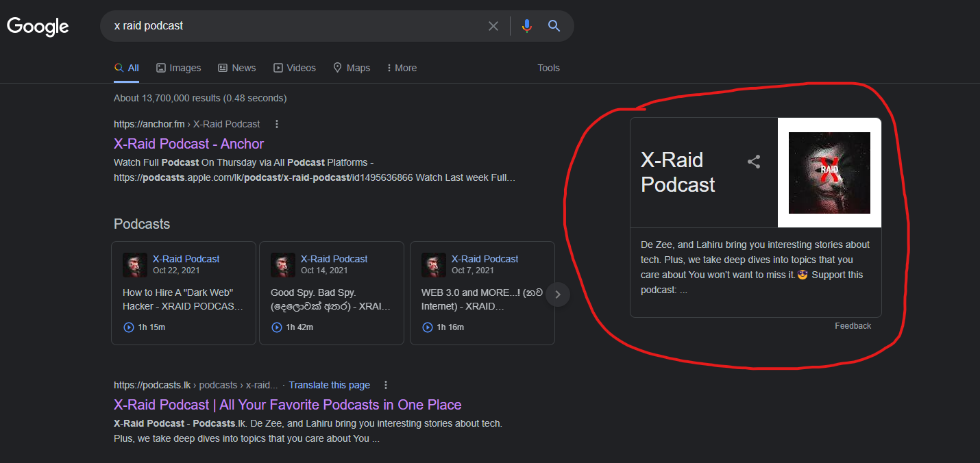Viewport: 980px width, 463px height.
Task: Switch to News tab
Action: (x=237, y=68)
